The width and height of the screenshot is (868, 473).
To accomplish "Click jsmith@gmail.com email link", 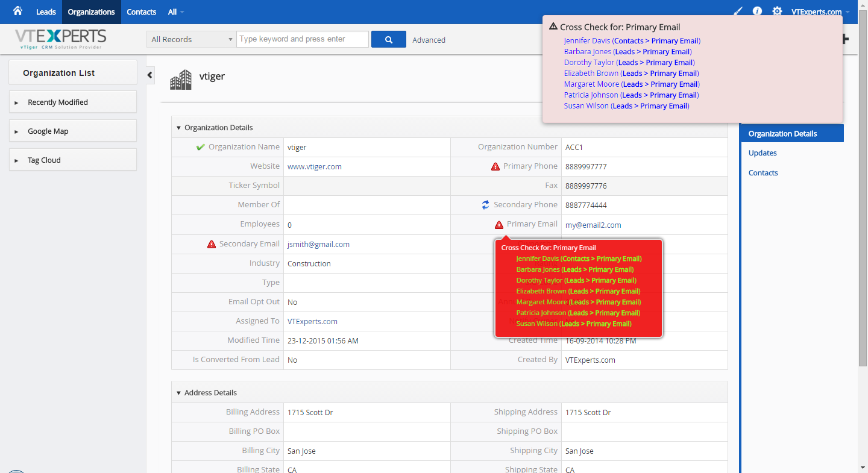I will pos(318,244).
